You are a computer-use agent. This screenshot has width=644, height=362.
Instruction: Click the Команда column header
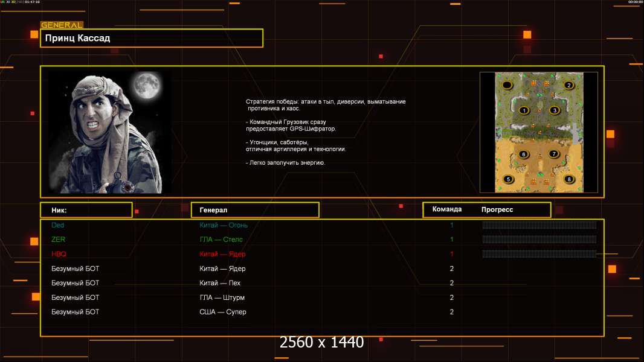447,209
